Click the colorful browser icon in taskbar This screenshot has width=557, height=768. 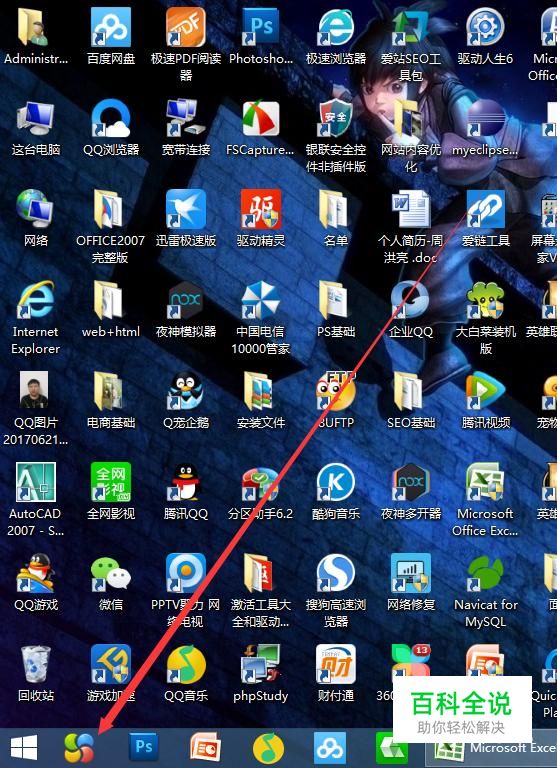[x=79, y=748]
